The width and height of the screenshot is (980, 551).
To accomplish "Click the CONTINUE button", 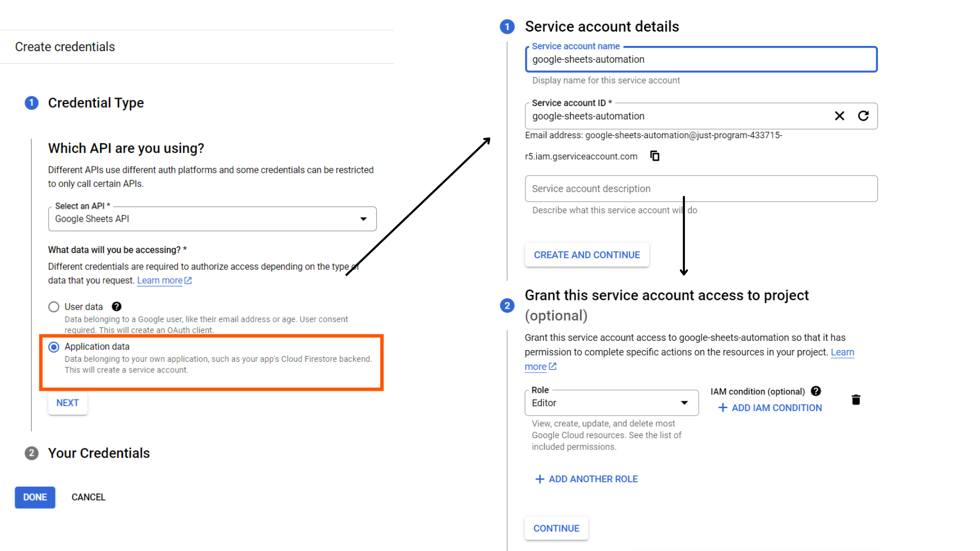I will 556,529.
